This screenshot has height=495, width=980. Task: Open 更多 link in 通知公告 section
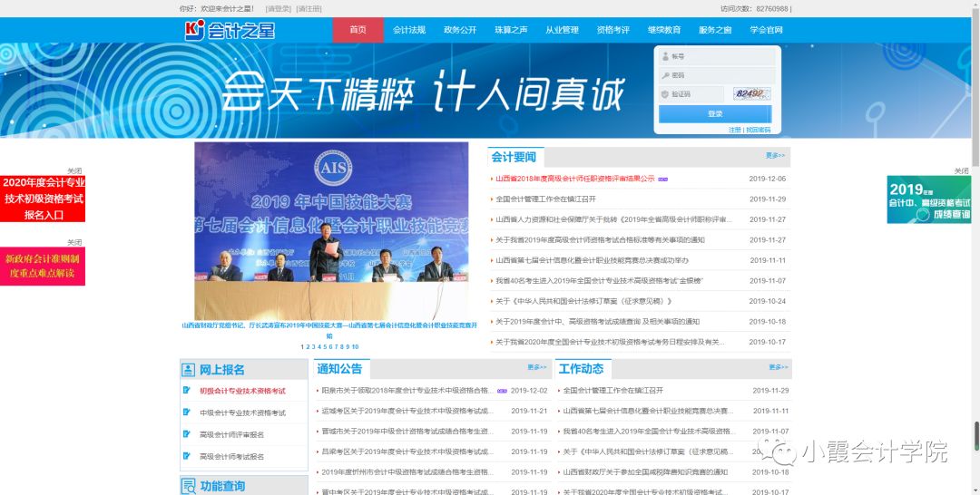click(x=537, y=367)
